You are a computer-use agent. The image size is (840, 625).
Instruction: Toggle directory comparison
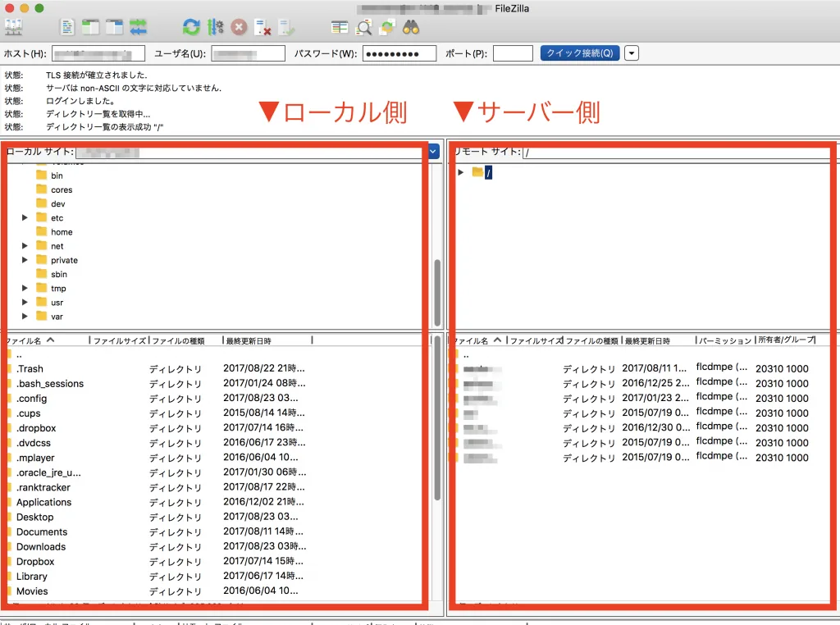pos(363,27)
